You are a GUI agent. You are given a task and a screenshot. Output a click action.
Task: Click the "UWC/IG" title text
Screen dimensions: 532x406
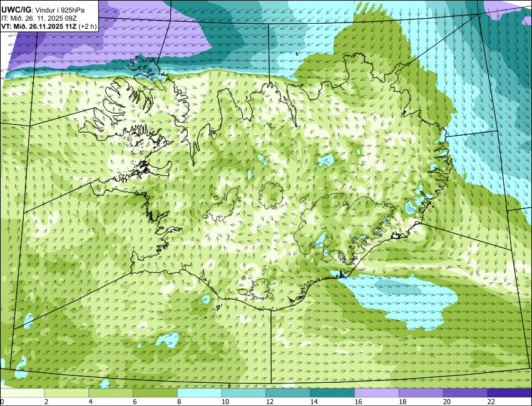click(16, 11)
